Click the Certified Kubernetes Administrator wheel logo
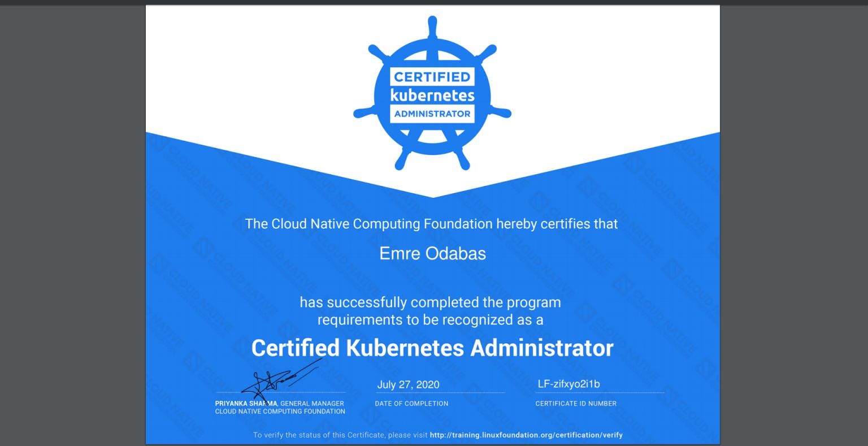Image resolution: width=868 pixels, height=446 pixels. [x=432, y=94]
